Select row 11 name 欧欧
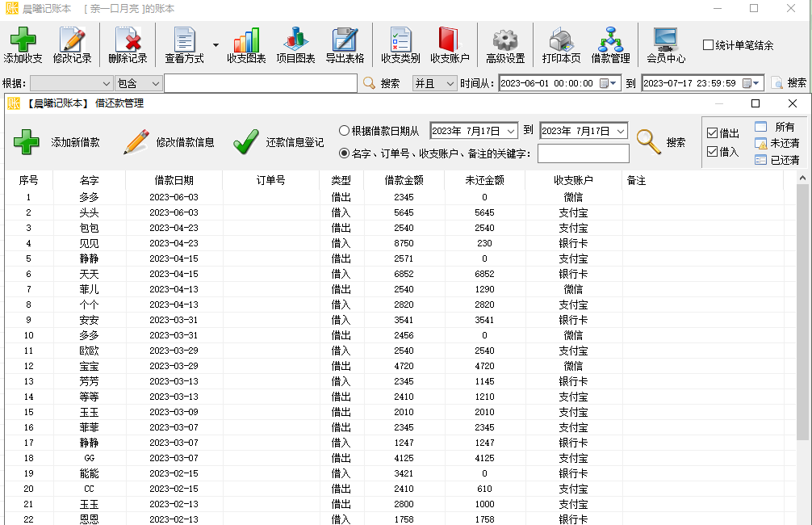Screen dimensions: 812x525 tap(89, 351)
